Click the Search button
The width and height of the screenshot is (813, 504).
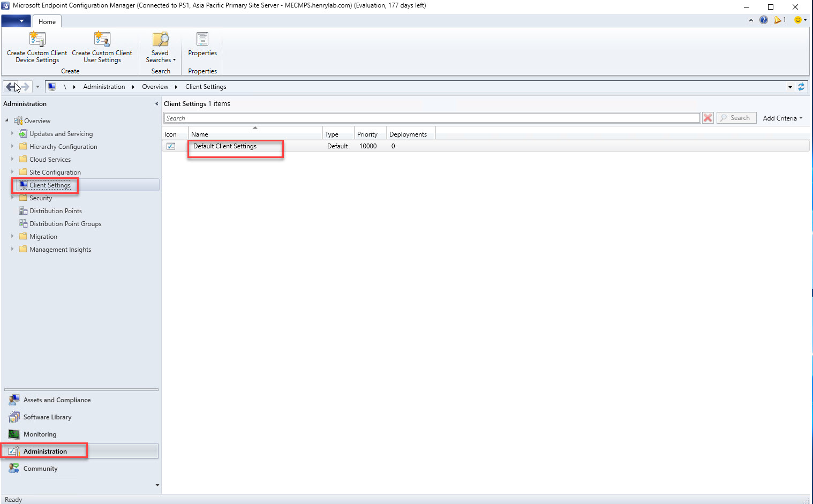[x=736, y=118]
